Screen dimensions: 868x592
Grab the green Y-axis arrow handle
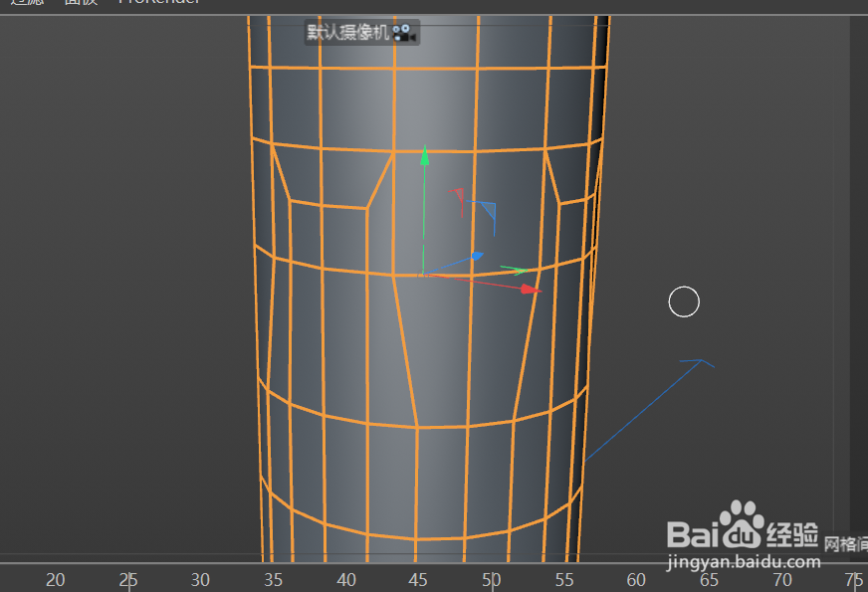425,155
